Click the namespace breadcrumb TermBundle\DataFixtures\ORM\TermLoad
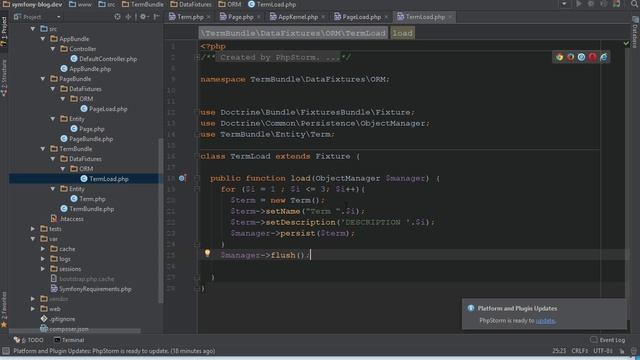The image size is (640, 360). pos(293,33)
